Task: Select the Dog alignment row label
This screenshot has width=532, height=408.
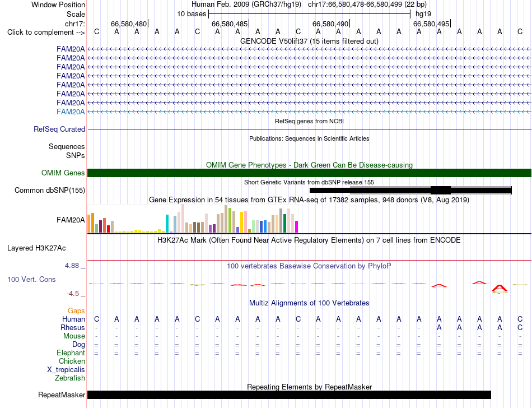Action: (78, 345)
